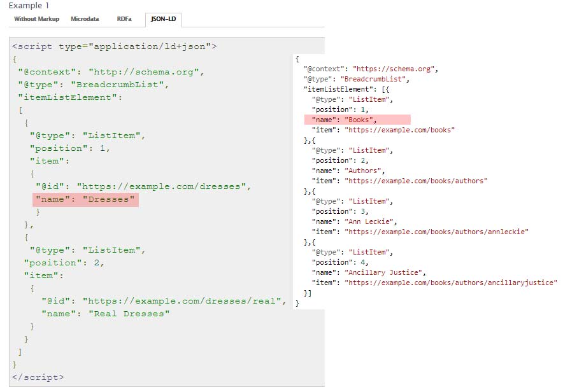Click the https://example.com/books item URL

point(399,130)
